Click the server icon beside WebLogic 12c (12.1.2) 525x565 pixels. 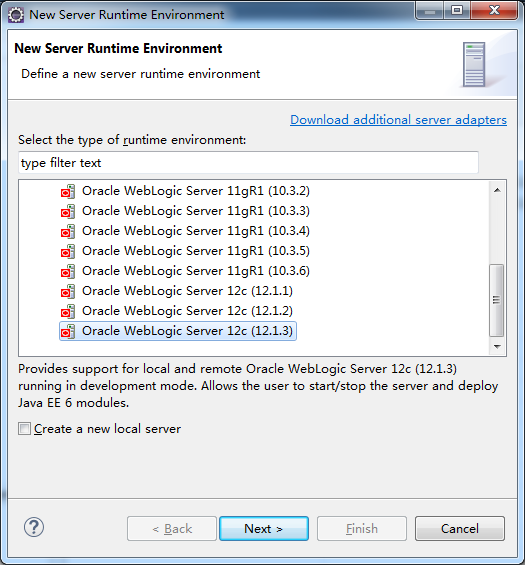68,311
